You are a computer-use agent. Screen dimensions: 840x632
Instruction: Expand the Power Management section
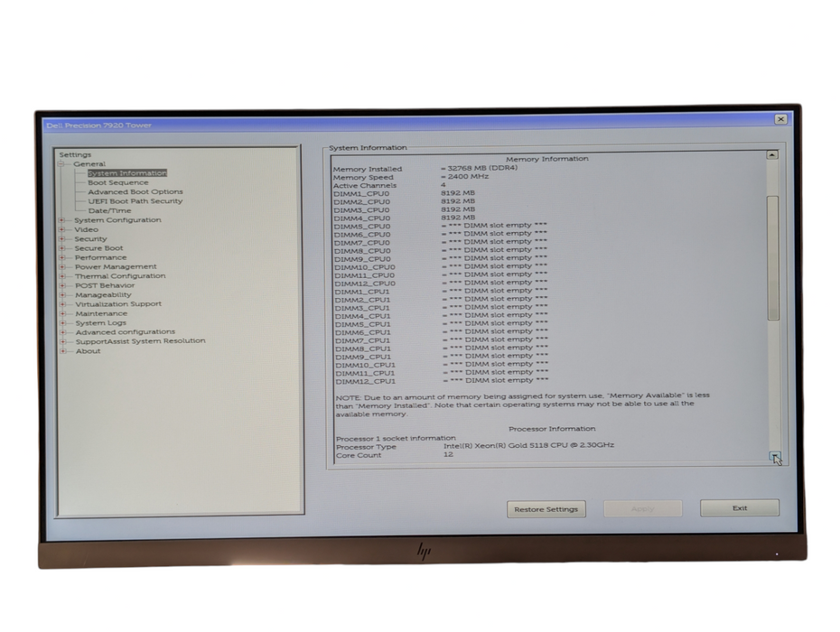(63, 266)
